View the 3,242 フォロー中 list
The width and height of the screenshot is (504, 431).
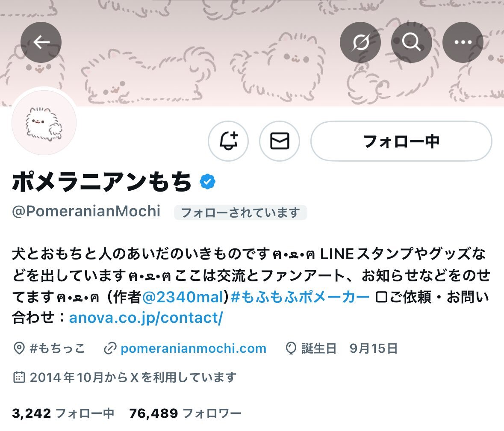[x=63, y=413]
